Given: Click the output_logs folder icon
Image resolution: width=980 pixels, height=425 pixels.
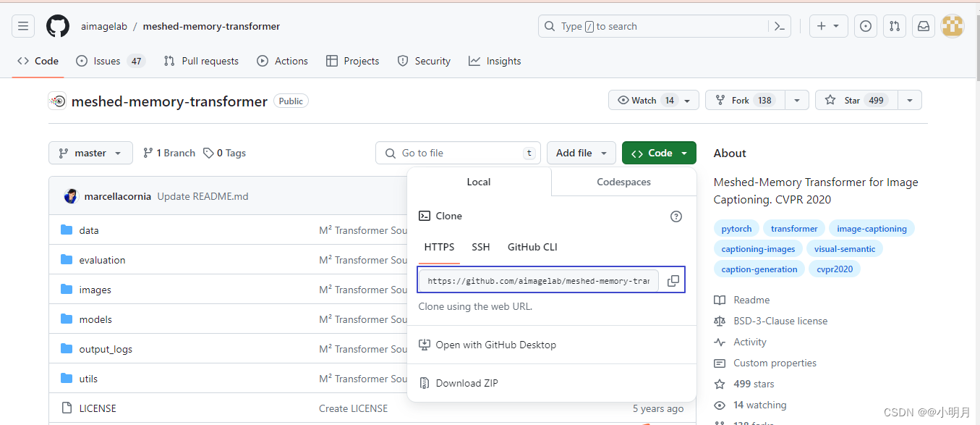Looking at the screenshot, I should click(x=67, y=349).
